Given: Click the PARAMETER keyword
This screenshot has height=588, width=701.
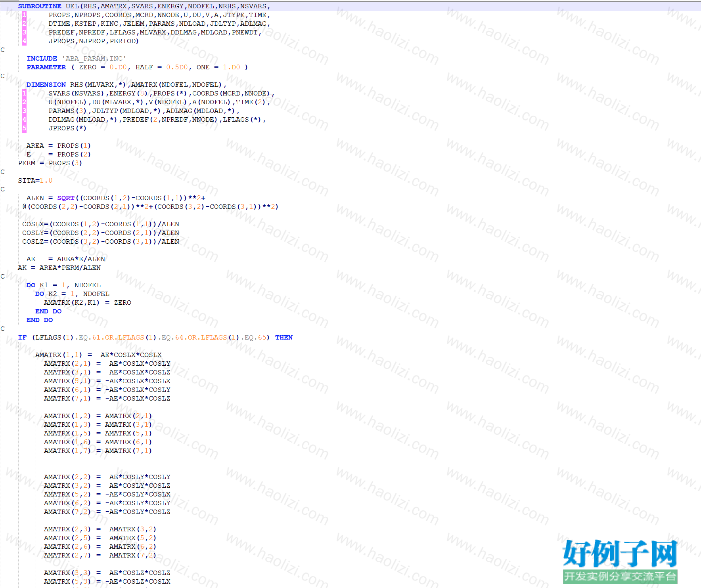Looking at the screenshot, I should point(46,67).
